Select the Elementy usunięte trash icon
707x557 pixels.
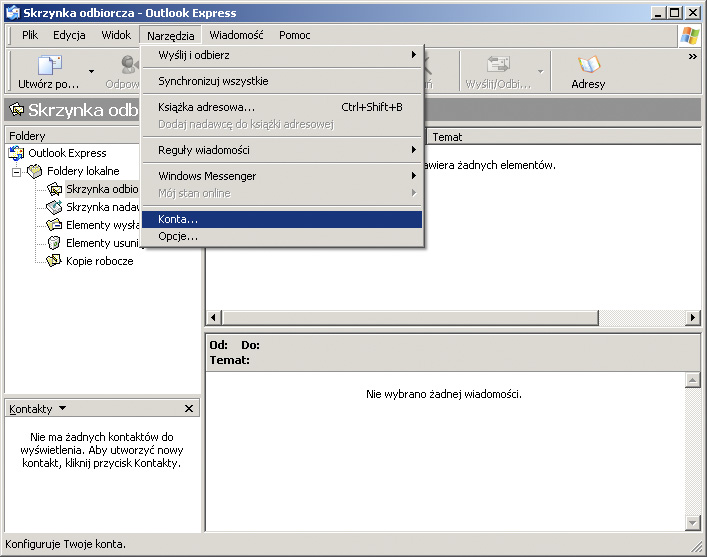54,243
